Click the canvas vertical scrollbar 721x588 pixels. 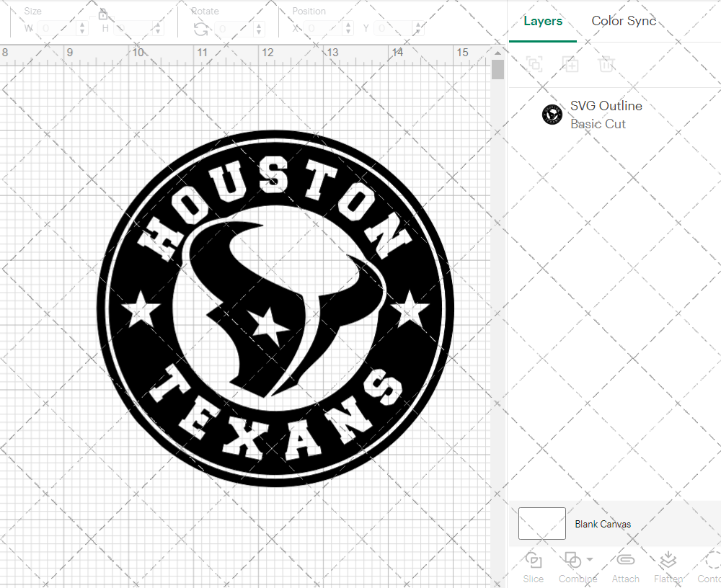[497, 68]
